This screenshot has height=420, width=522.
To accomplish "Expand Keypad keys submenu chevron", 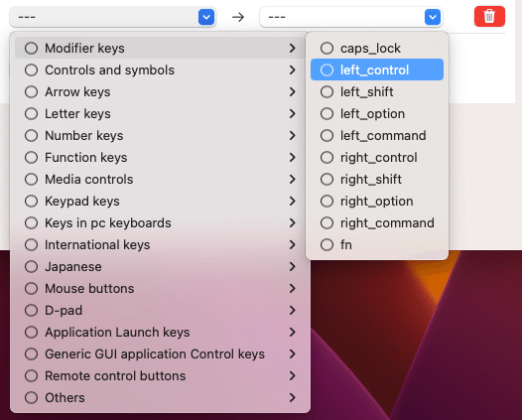I will tap(293, 202).
